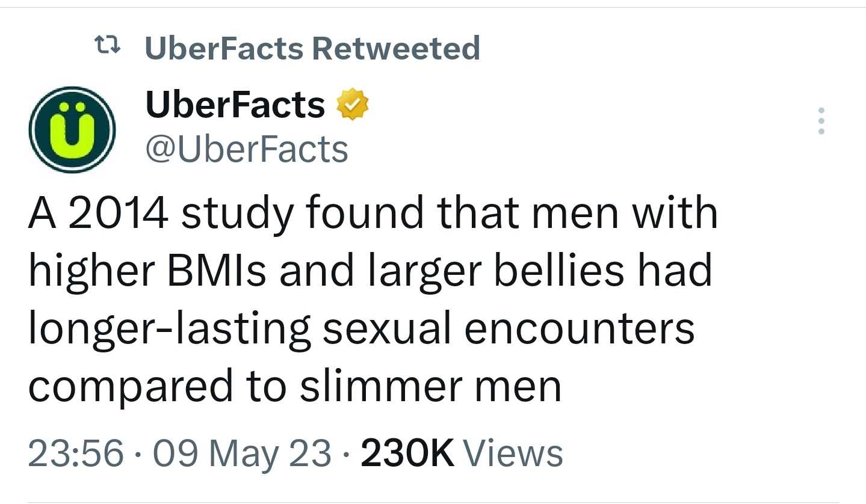Image resolution: width=866 pixels, height=504 pixels.
Task: Click the word "Retweeted" in the header
Action: pyautogui.click(x=396, y=48)
